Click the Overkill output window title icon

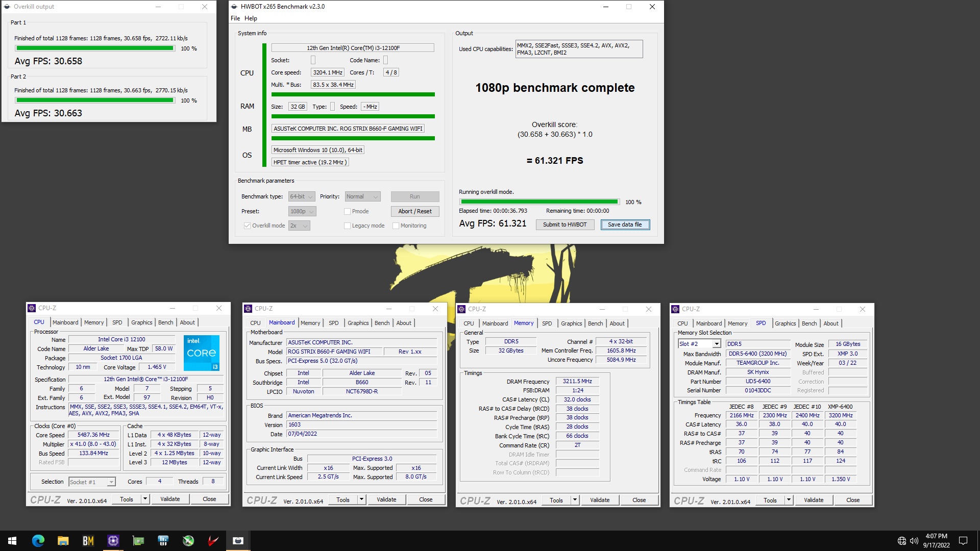point(7,7)
